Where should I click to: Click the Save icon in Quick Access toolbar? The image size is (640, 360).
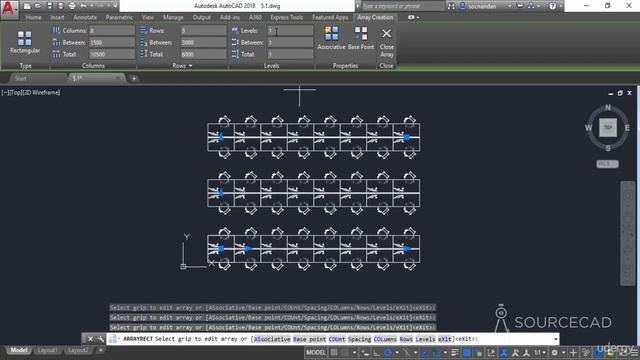point(49,6)
